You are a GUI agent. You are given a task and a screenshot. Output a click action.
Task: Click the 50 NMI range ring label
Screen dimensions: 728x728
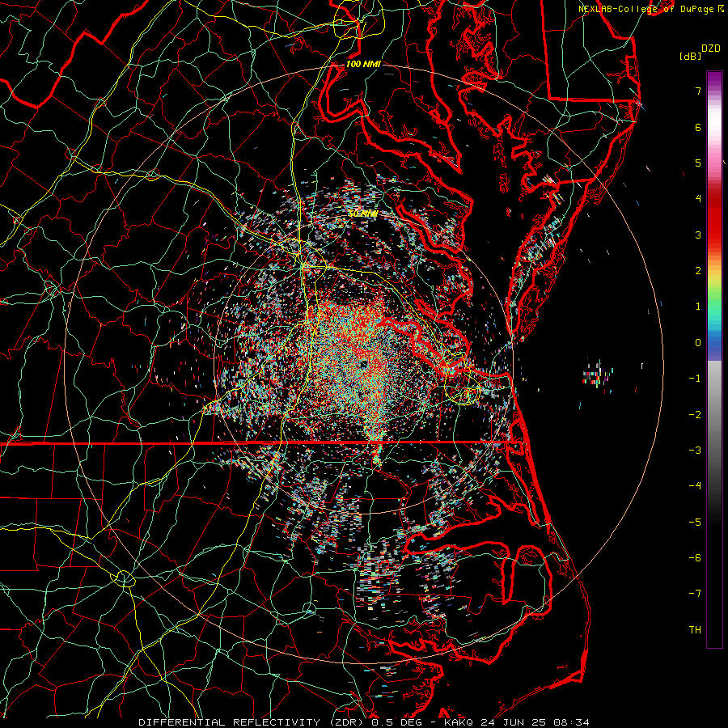click(363, 214)
